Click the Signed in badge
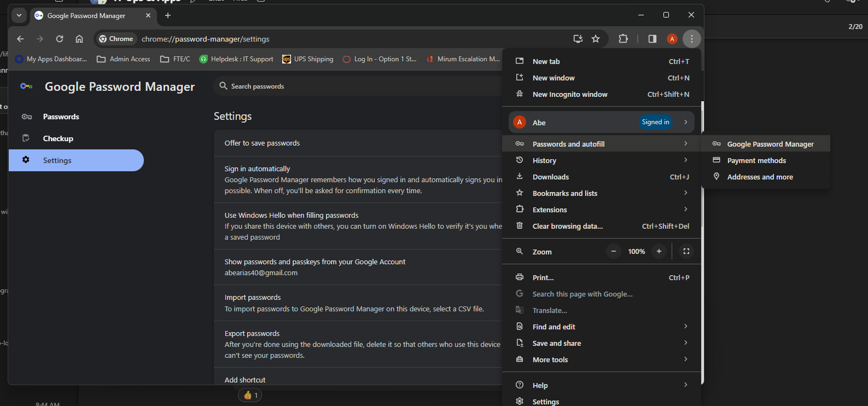The width and height of the screenshot is (868, 406). point(655,122)
